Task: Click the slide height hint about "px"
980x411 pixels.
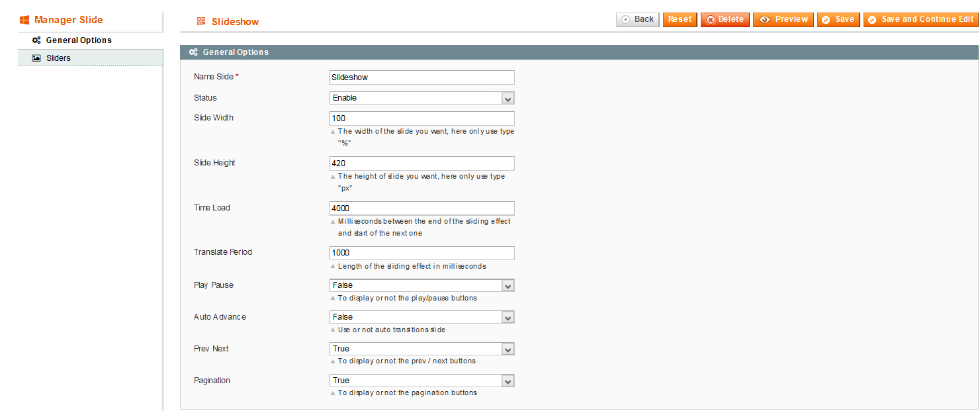Action: click(422, 182)
